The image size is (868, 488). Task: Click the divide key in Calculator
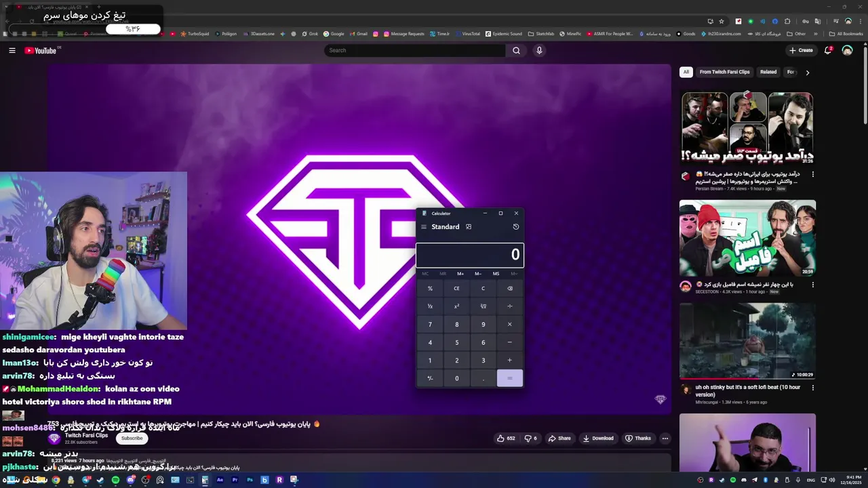click(510, 306)
